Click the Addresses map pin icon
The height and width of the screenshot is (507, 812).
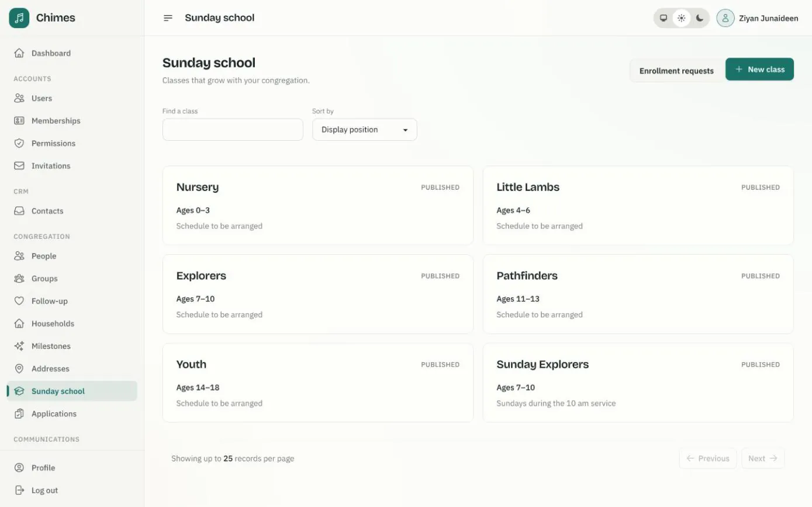(x=19, y=369)
